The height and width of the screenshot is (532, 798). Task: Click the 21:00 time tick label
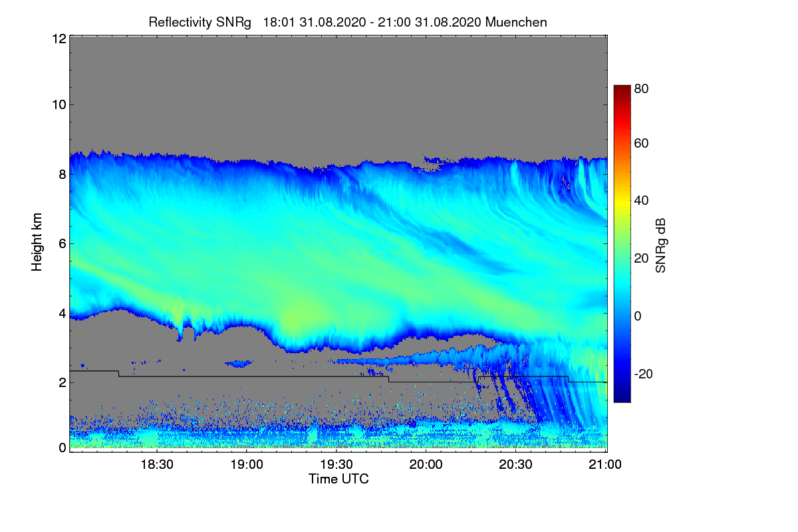pos(605,465)
